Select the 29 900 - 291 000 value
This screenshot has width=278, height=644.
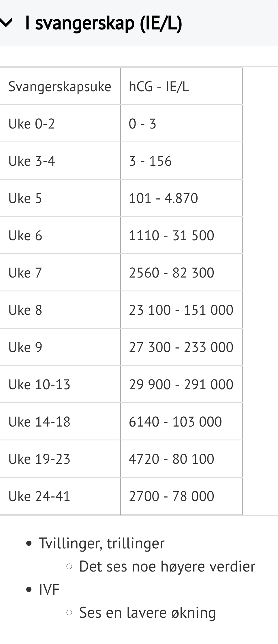coord(181,385)
